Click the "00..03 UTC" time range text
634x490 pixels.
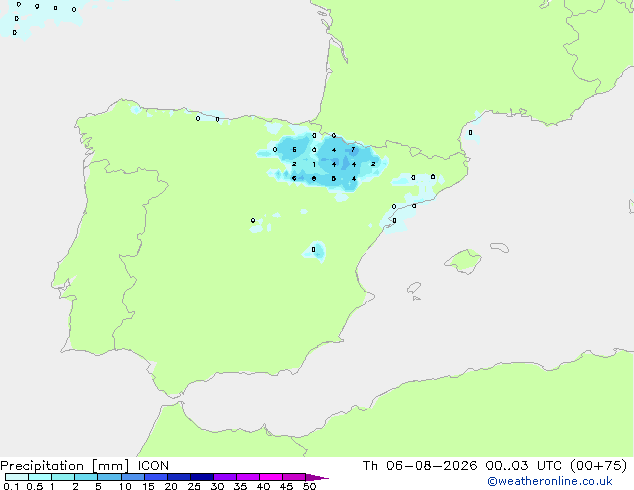click(x=524, y=466)
